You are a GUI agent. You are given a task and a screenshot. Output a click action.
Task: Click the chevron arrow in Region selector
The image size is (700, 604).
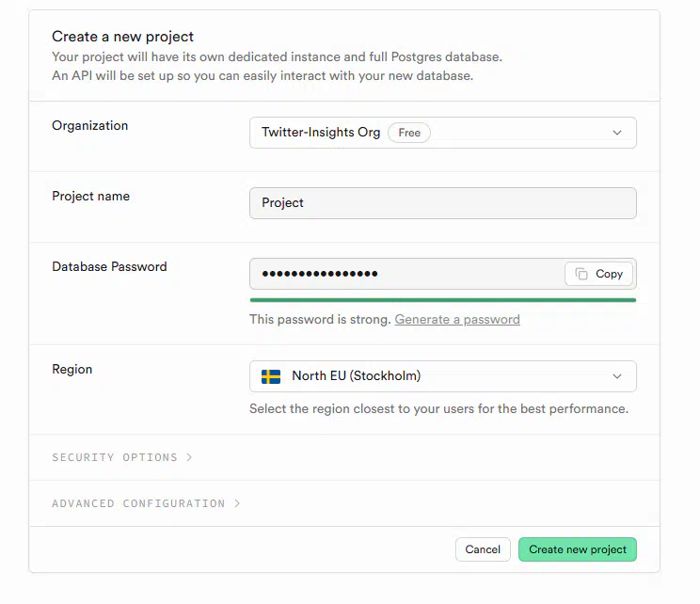[617, 376]
